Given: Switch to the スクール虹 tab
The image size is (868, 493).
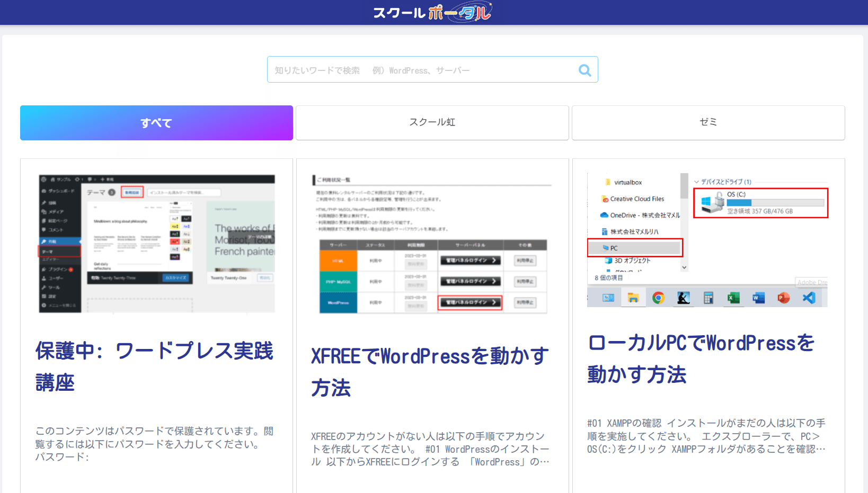Looking at the screenshot, I should point(432,123).
